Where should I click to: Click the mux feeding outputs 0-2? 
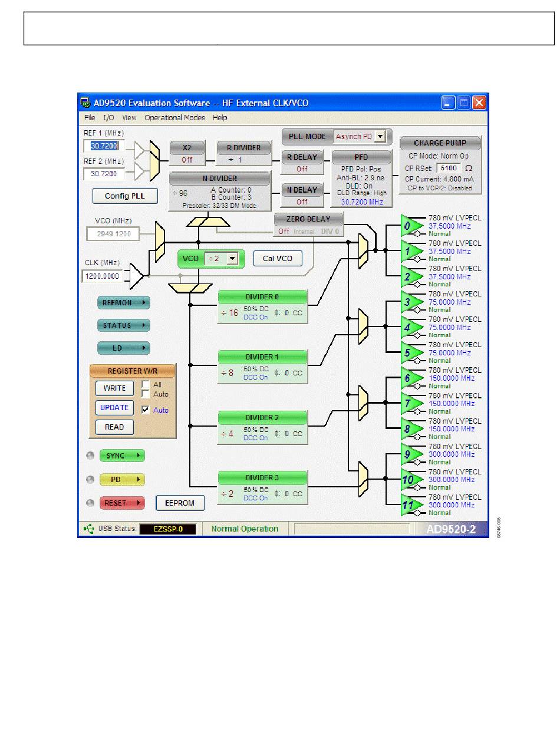tap(363, 250)
